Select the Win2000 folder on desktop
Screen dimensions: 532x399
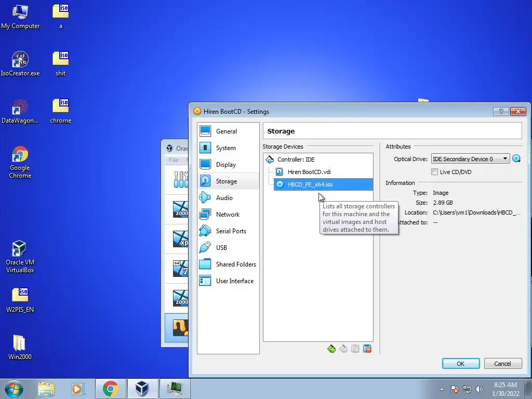pyautogui.click(x=20, y=348)
